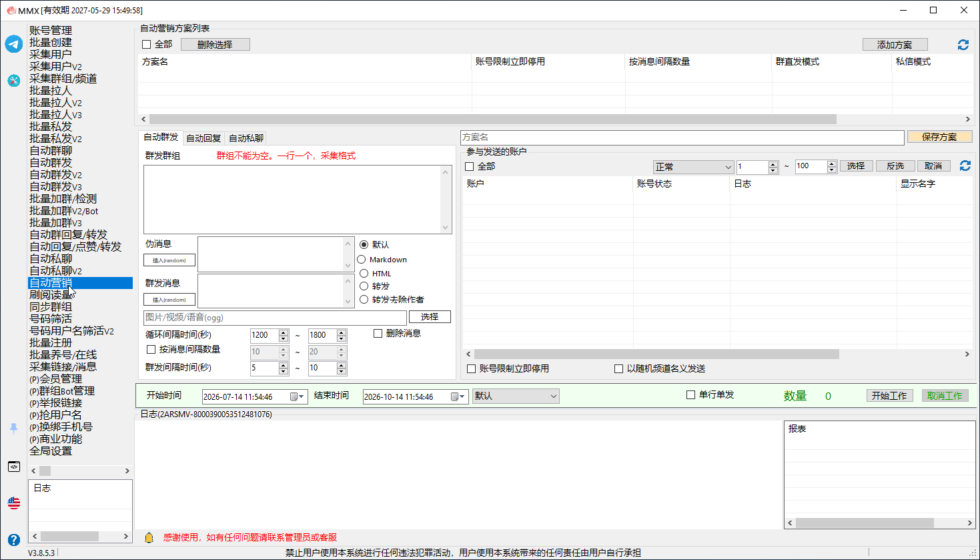Click 选择 button beside media file field
980x560 pixels.
coord(430,317)
